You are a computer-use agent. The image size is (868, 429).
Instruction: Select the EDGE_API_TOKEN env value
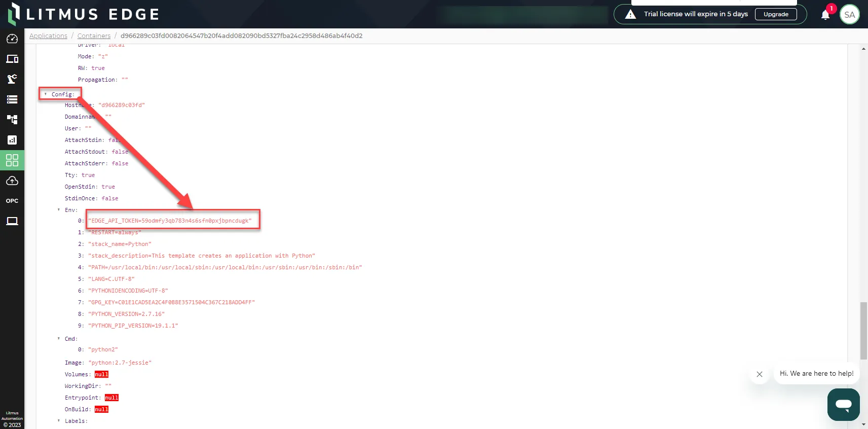170,221
